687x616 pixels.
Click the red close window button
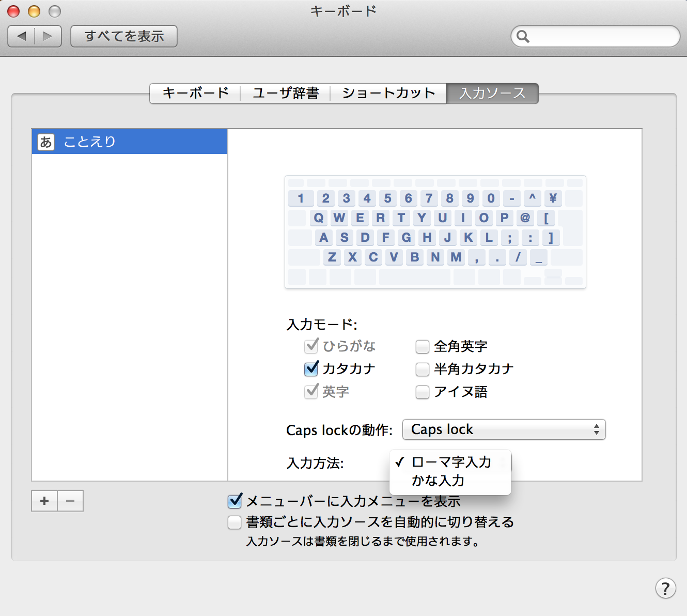point(13,11)
